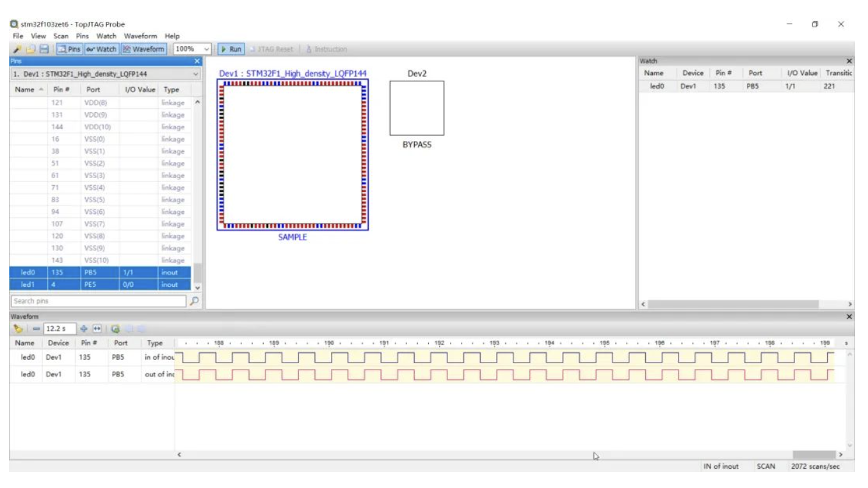
Task: Select the Dev2 device box
Action: point(417,108)
